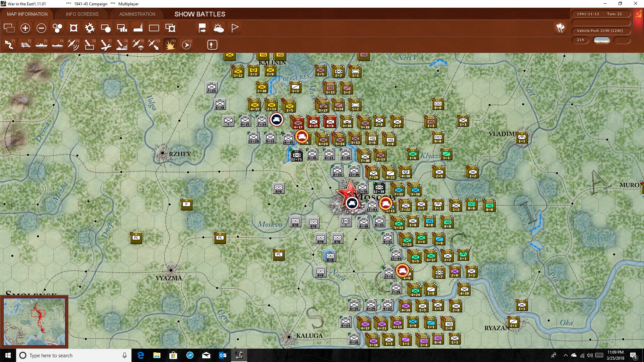Toggle the blank rectangle unit display icon
Image resolution: width=644 pixels, height=362 pixels.
[154, 28]
